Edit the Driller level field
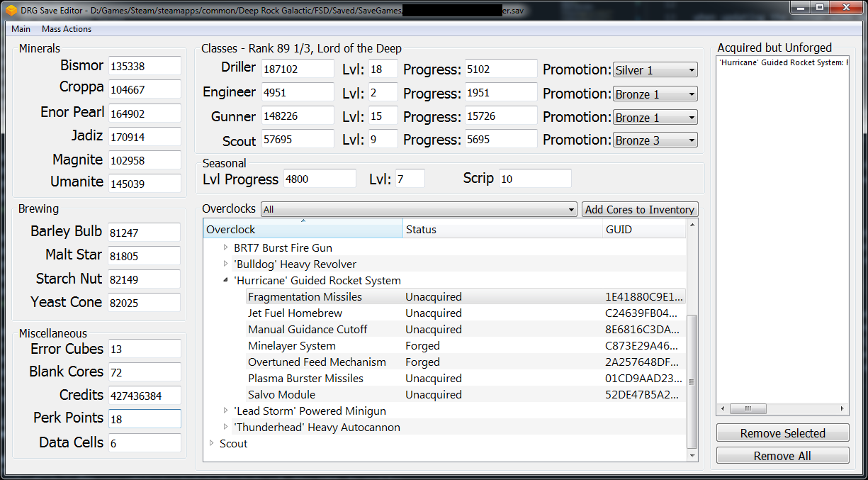Image resolution: width=868 pixels, height=480 pixels. [x=383, y=69]
